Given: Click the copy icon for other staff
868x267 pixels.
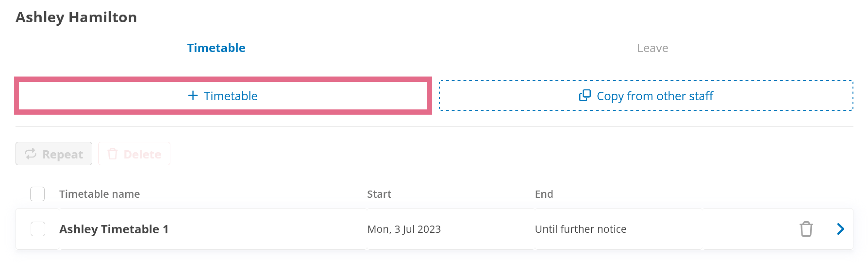Looking at the screenshot, I should [x=585, y=96].
